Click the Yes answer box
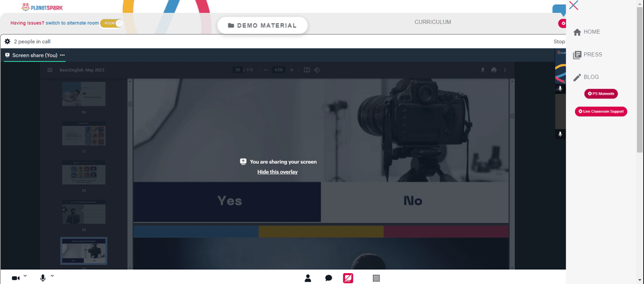Image resolution: width=644 pixels, height=284 pixels. [x=227, y=202]
